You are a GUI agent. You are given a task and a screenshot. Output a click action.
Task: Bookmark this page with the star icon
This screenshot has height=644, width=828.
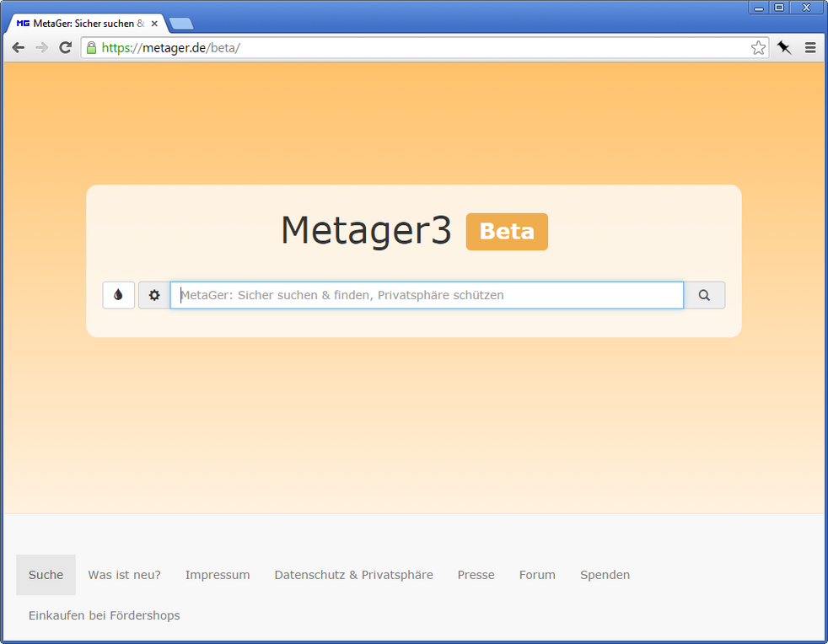coord(758,48)
